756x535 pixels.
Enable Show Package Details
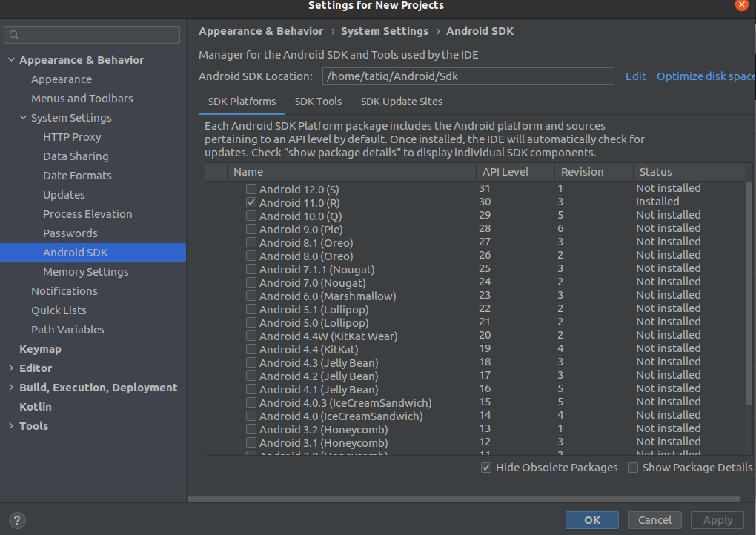(633, 467)
